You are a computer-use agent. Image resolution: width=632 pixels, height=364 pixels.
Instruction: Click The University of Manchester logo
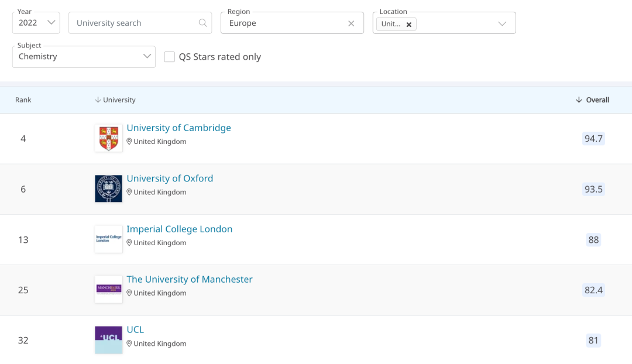pos(108,289)
